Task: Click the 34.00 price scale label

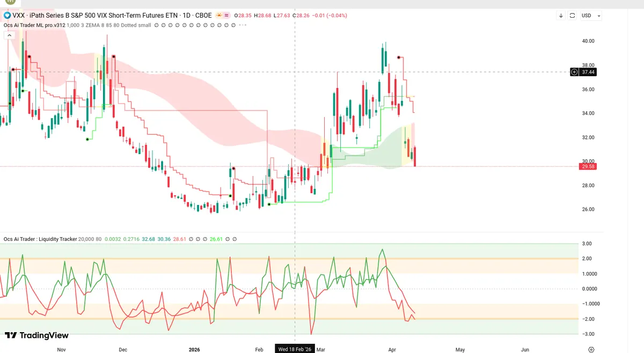Action: click(x=588, y=113)
